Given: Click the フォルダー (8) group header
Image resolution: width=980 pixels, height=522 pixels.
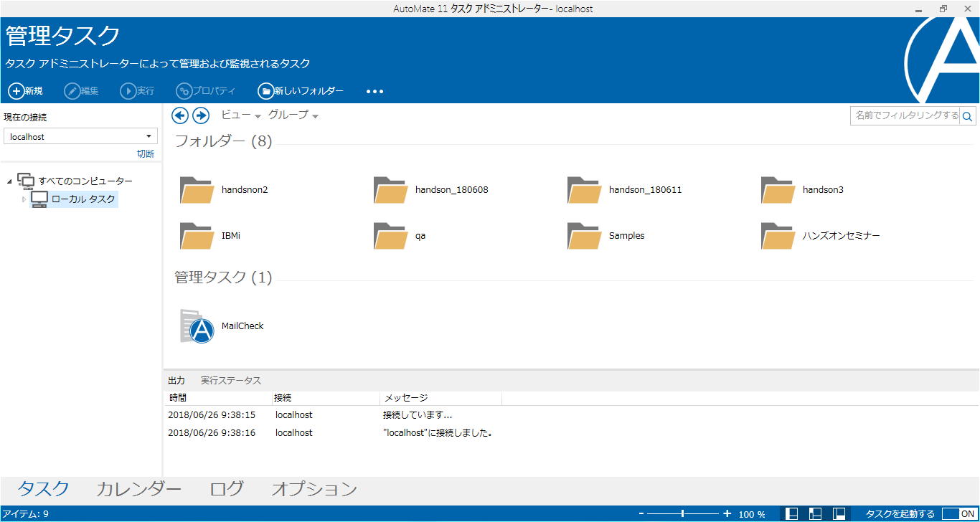Looking at the screenshot, I should [x=224, y=141].
